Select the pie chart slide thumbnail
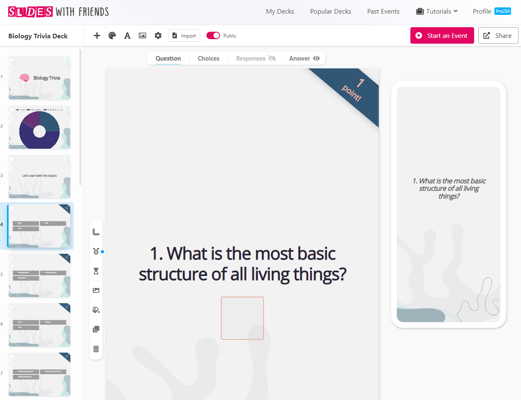 [x=39, y=127]
